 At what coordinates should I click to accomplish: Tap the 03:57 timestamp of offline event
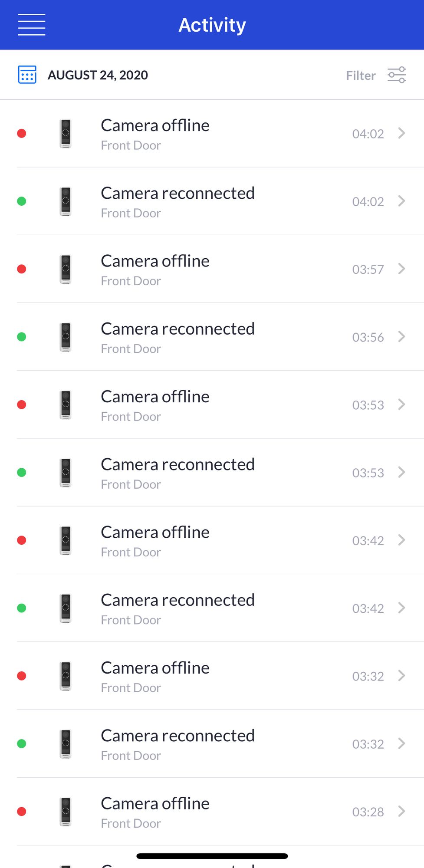[x=368, y=270]
